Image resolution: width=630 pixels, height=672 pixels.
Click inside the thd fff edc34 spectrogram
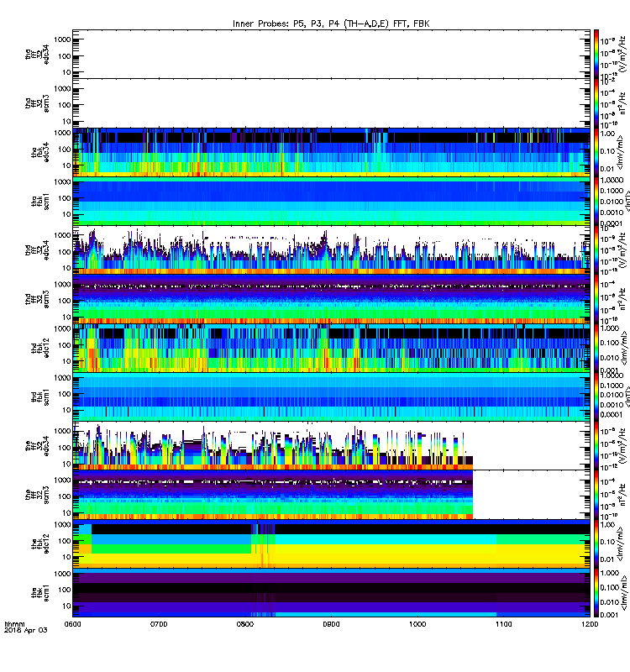click(331, 249)
